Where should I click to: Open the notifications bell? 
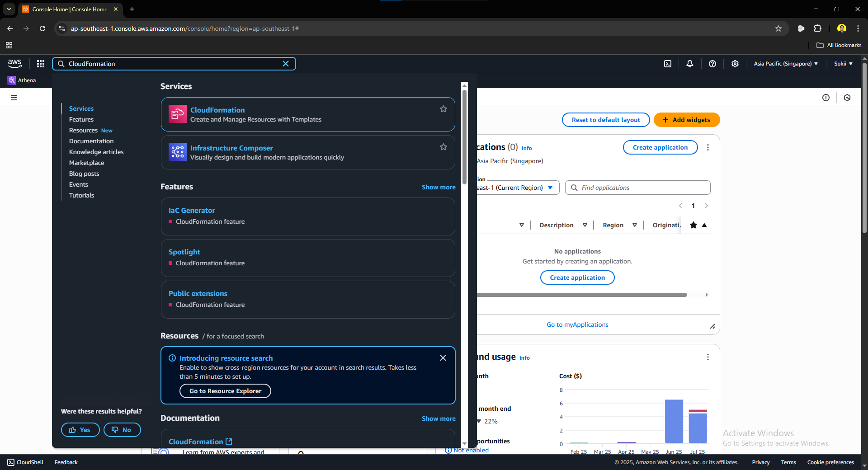[690, 64]
